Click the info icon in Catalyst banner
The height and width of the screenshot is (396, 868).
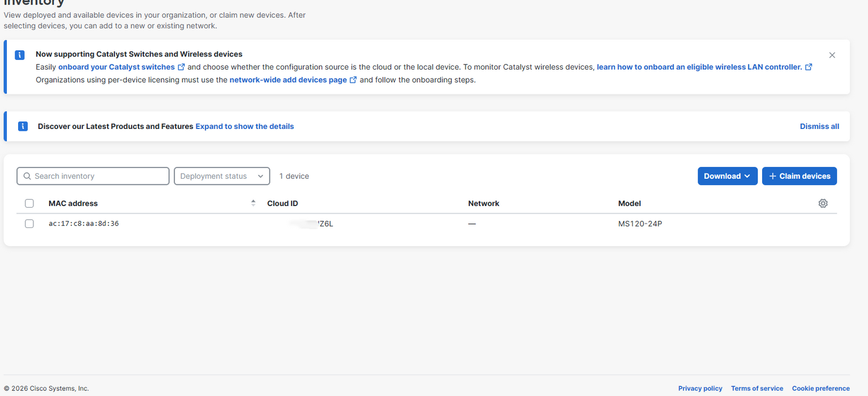pyautogui.click(x=20, y=55)
